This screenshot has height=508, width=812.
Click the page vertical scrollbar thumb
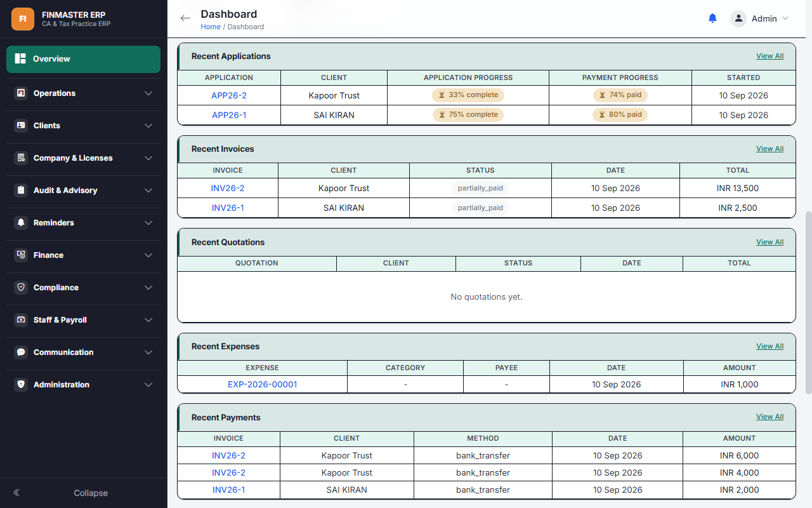click(x=808, y=303)
